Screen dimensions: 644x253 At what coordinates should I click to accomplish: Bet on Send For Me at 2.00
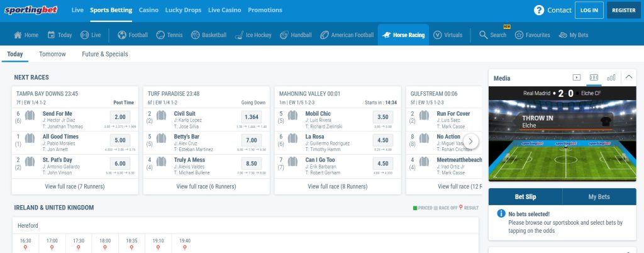click(120, 117)
